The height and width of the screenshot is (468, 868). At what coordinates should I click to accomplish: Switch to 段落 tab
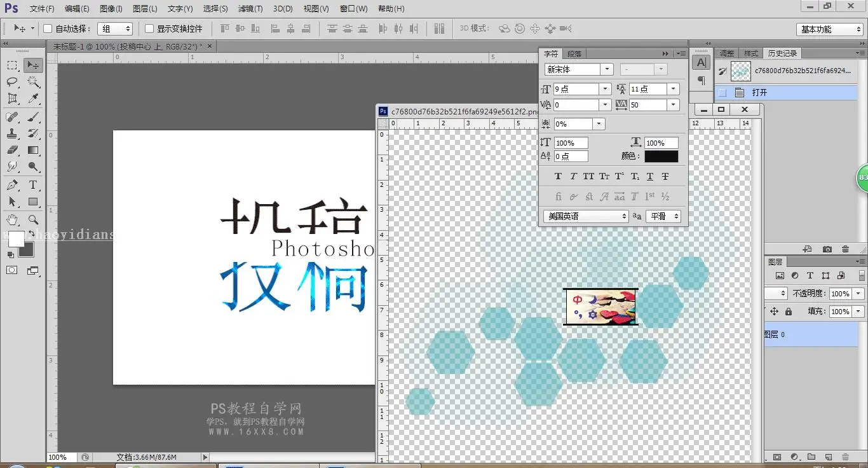[x=574, y=54]
